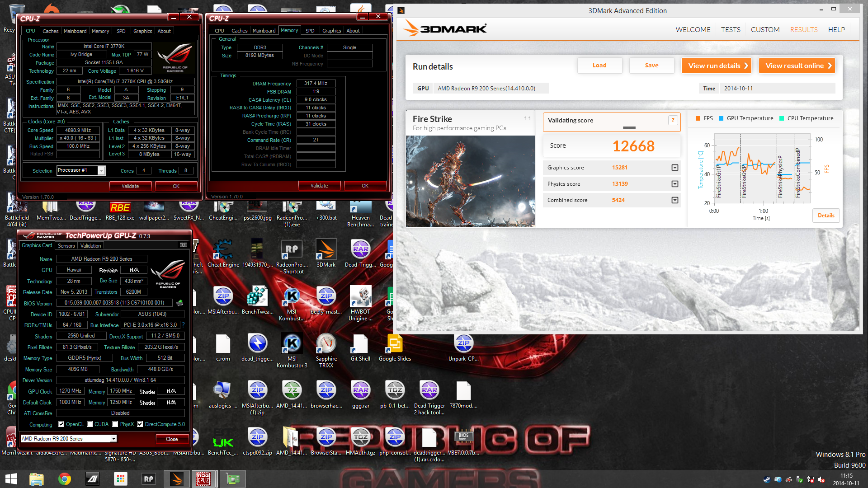The image size is (868, 488).
Task: Toggle DirectCompute 5.0 checkbox
Action: pyautogui.click(x=140, y=424)
